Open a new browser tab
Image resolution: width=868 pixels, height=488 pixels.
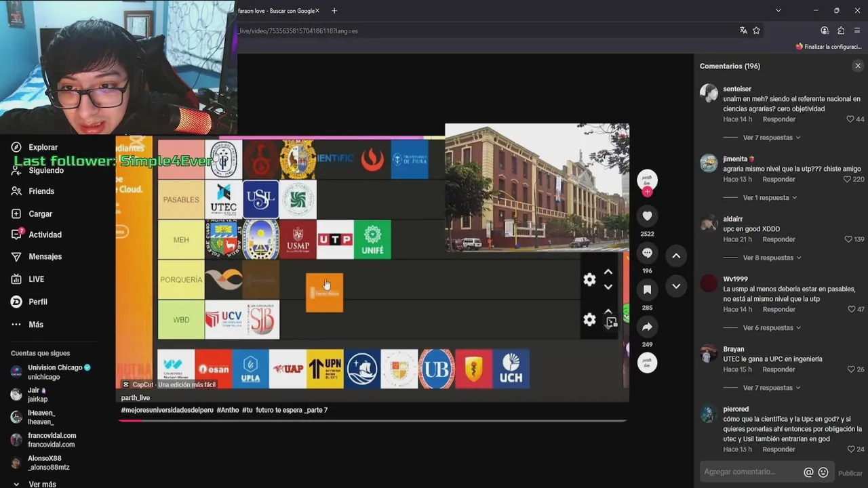334,11
